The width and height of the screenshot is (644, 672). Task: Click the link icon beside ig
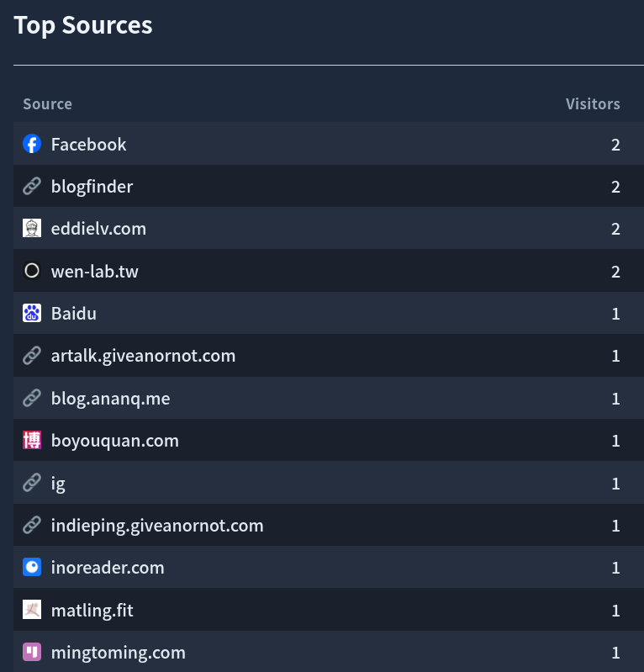click(x=32, y=483)
